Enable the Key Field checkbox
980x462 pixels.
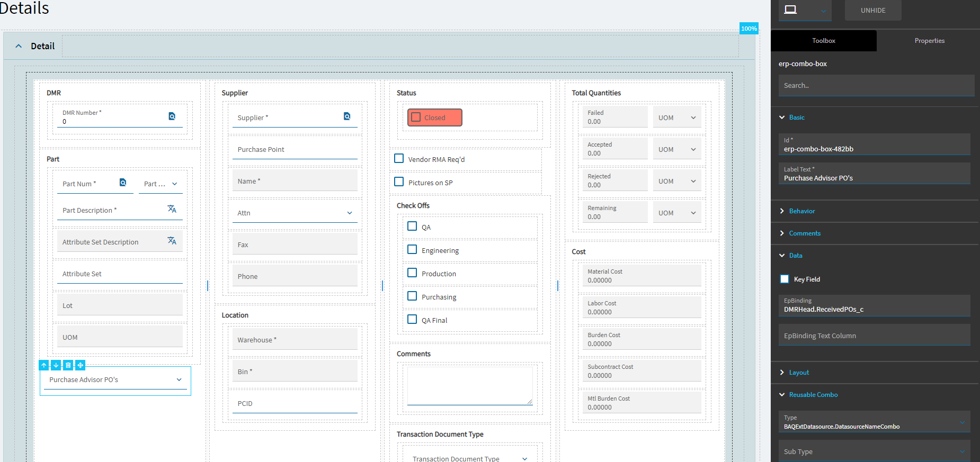click(785, 279)
